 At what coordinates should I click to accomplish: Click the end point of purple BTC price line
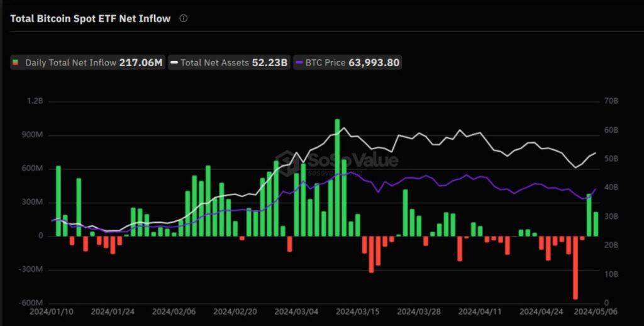coord(596,189)
